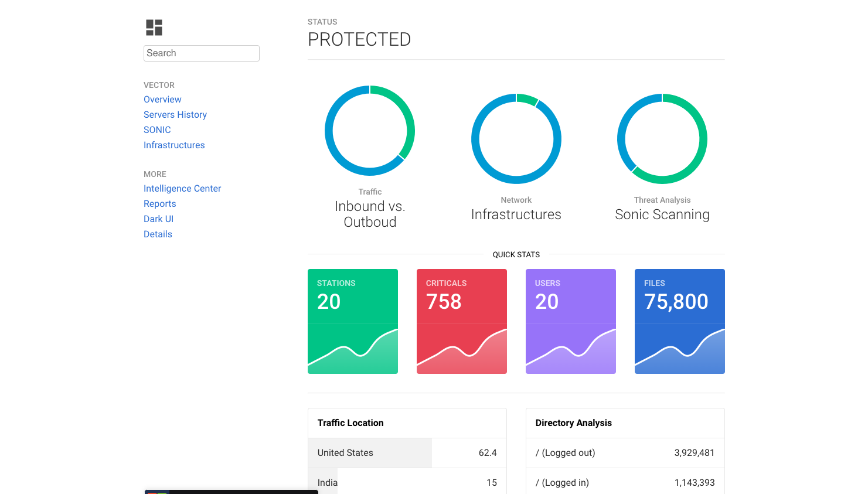The width and height of the screenshot is (868, 494).
Task: View Reports
Action: (159, 203)
